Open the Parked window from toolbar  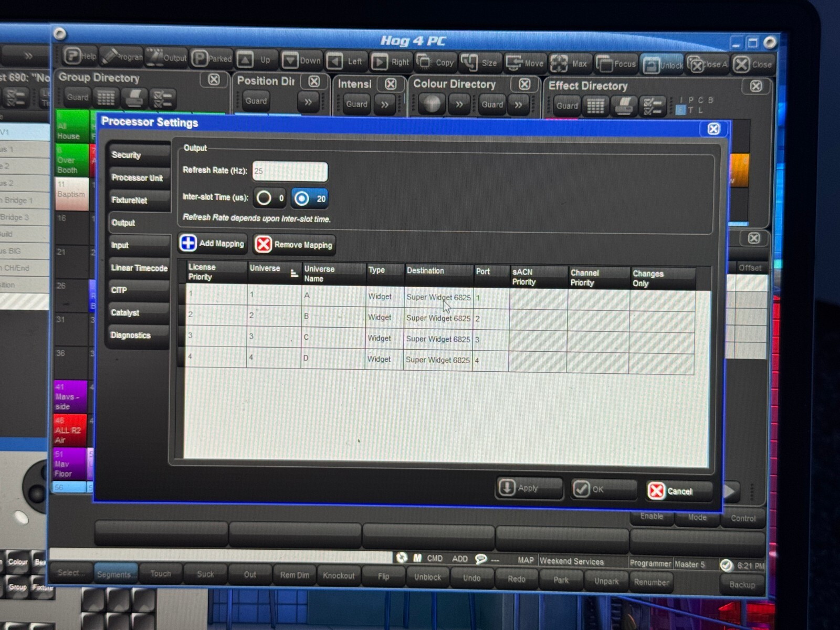pos(211,59)
